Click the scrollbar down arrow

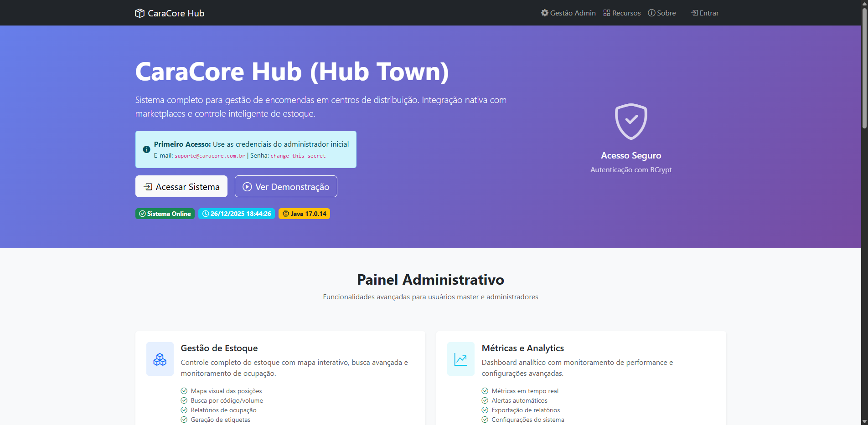[x=864, y=421]
